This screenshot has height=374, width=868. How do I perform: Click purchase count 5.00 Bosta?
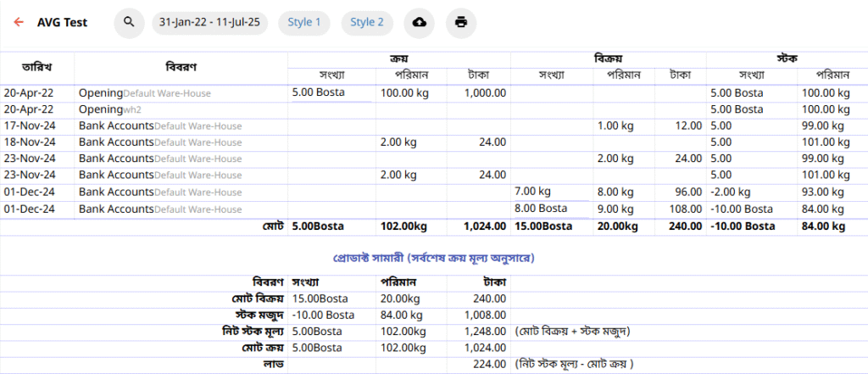pyautogui.click(x=319, y=92)
